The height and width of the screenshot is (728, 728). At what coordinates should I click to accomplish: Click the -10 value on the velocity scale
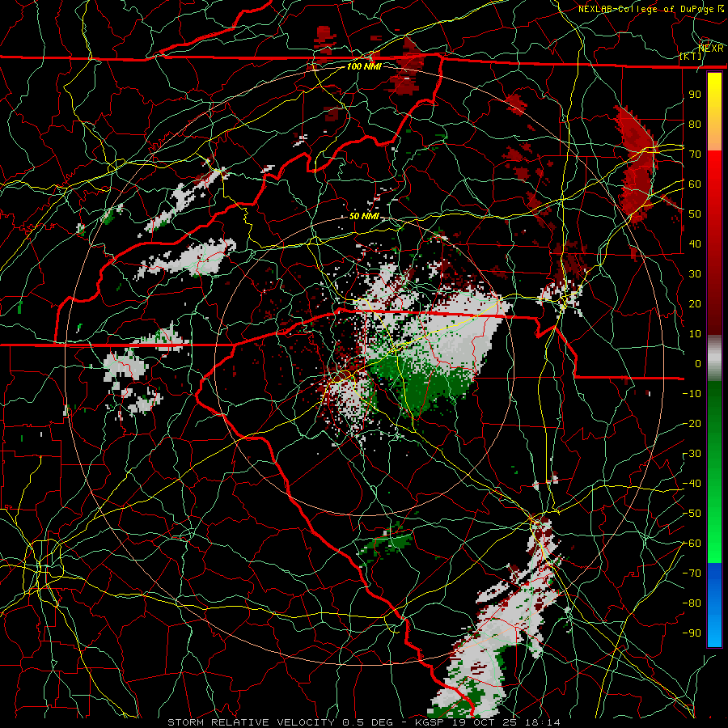[692, 394]
